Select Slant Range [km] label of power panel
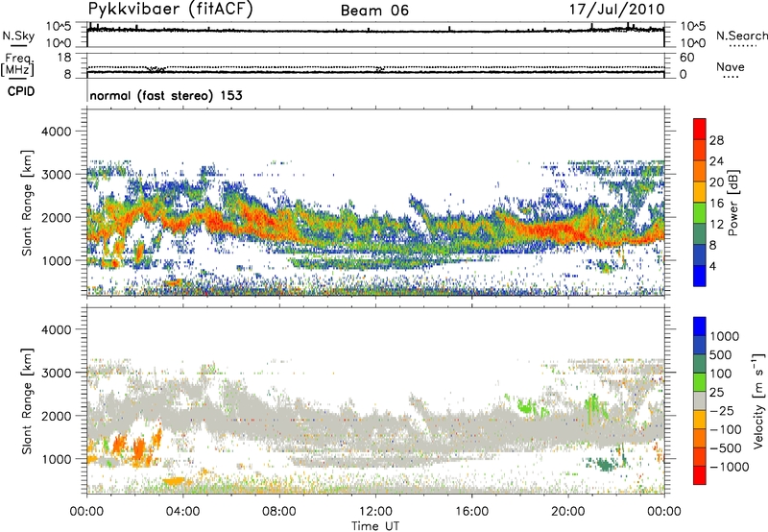768x532 pixels. pos(27,203)
